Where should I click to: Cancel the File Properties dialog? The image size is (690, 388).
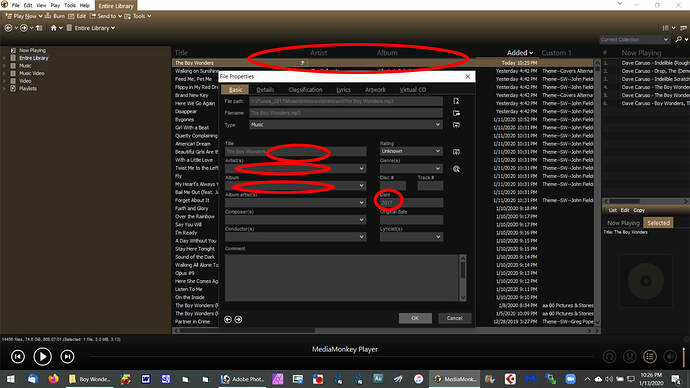click(x=455, y=318)
